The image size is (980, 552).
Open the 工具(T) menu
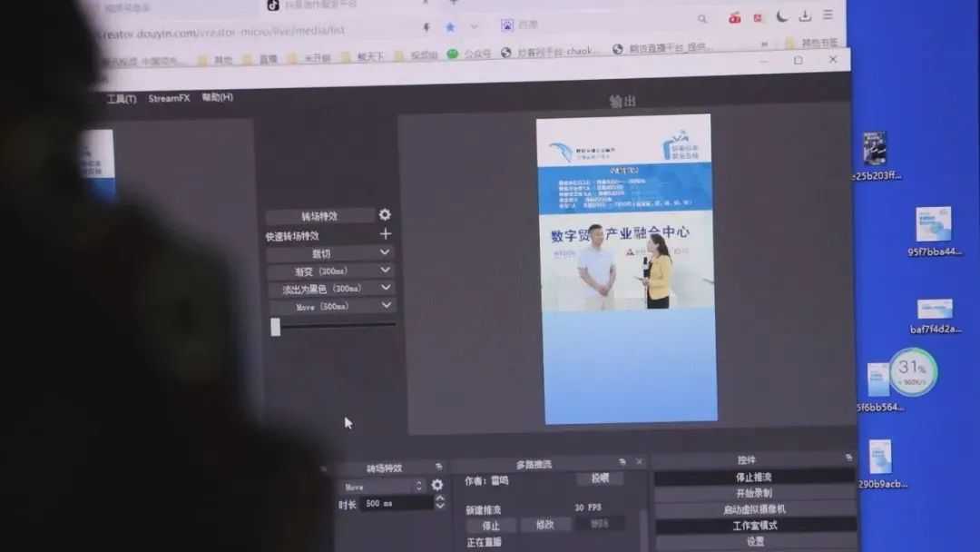(x=122, y=99)
